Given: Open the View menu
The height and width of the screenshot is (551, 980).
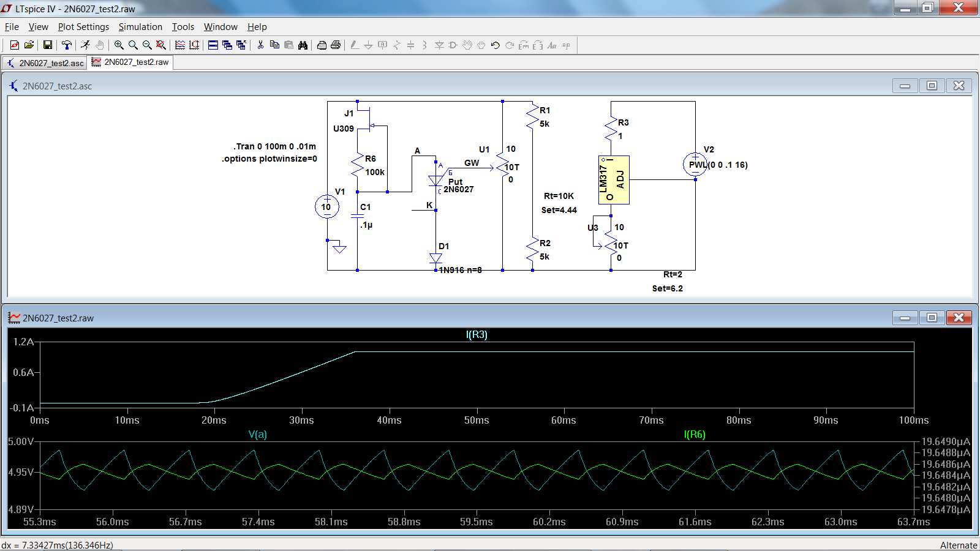Looking at the screenshot, I should pyautogui.click(x=38, y=27).
